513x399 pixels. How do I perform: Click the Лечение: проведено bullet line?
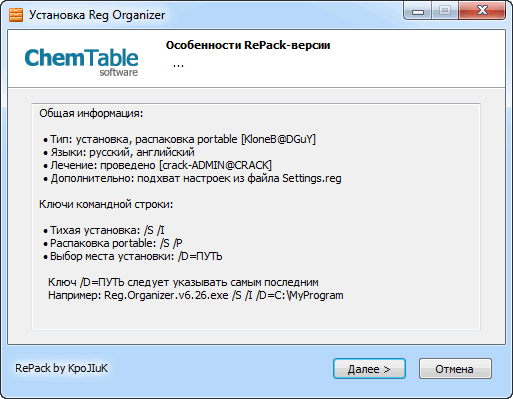(157, 165)
